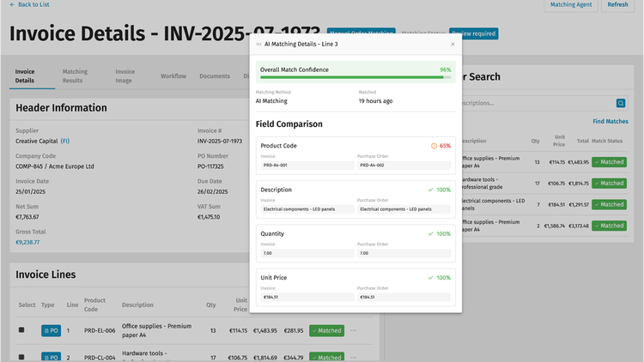644x362 pixels.
Task: Click the Quantity match checkmark icon
Action: 430,234
